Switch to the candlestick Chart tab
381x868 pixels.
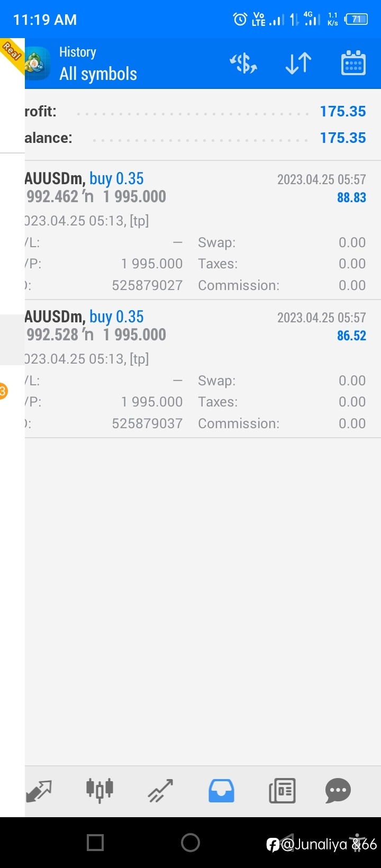[99, 790]
